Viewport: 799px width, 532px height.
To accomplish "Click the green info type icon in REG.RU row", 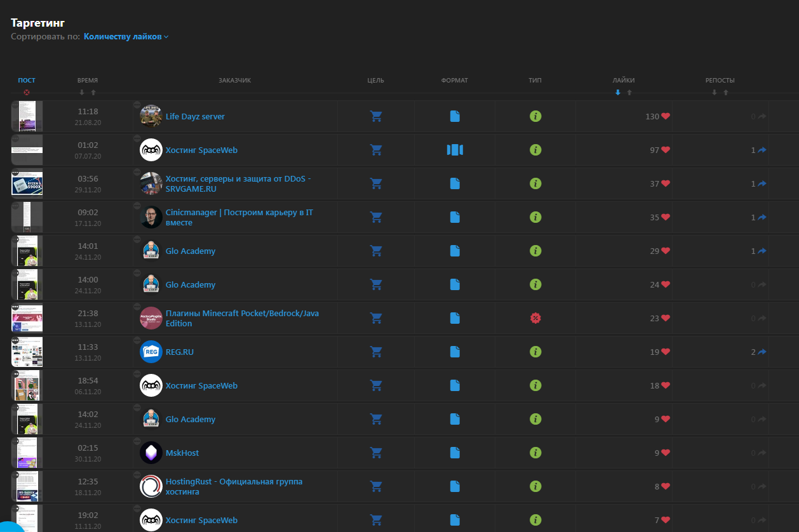I will pos(535,352).
